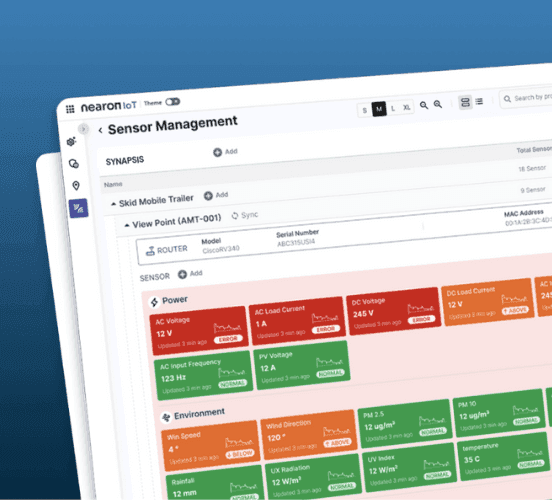Collapse the View Point (AMT-001) row
This screenshot has height=500, width=552.
pos(127,225)
